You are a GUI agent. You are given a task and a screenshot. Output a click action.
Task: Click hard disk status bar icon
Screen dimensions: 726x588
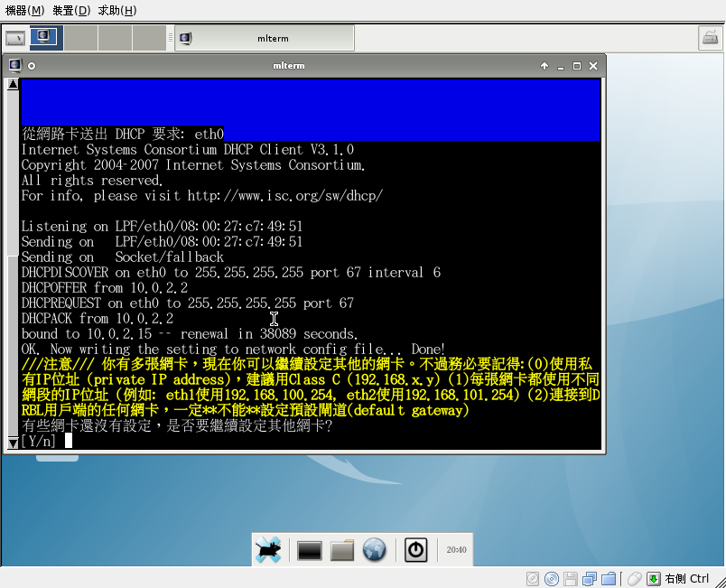pyautogui.click(x=533, y=579)
